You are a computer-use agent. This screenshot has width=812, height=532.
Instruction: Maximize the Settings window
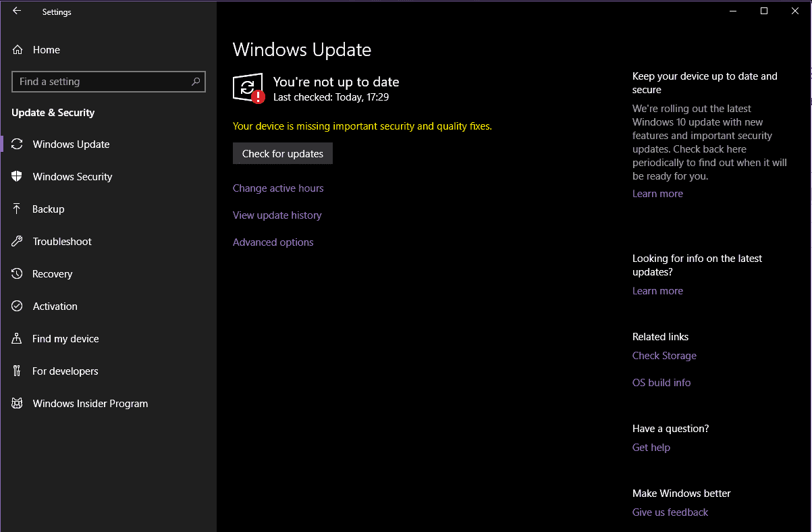point(764,11)
